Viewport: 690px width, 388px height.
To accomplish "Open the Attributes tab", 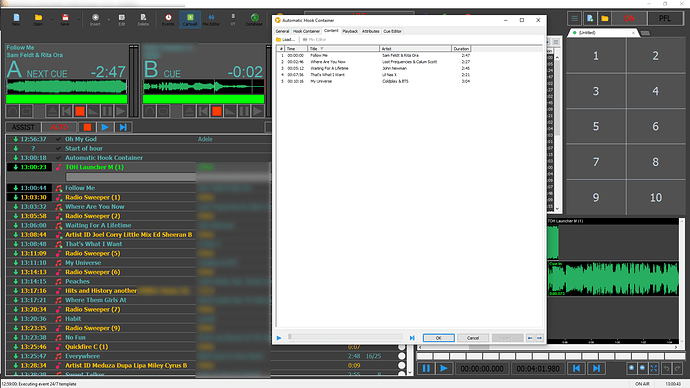I will 371,31.
